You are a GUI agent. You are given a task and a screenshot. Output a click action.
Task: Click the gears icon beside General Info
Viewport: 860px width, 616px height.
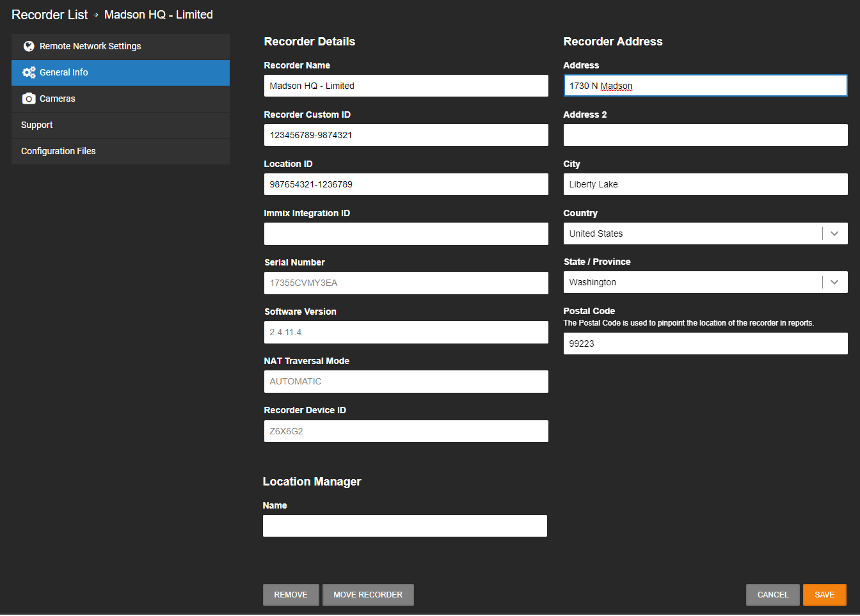[x=29, y=72]
